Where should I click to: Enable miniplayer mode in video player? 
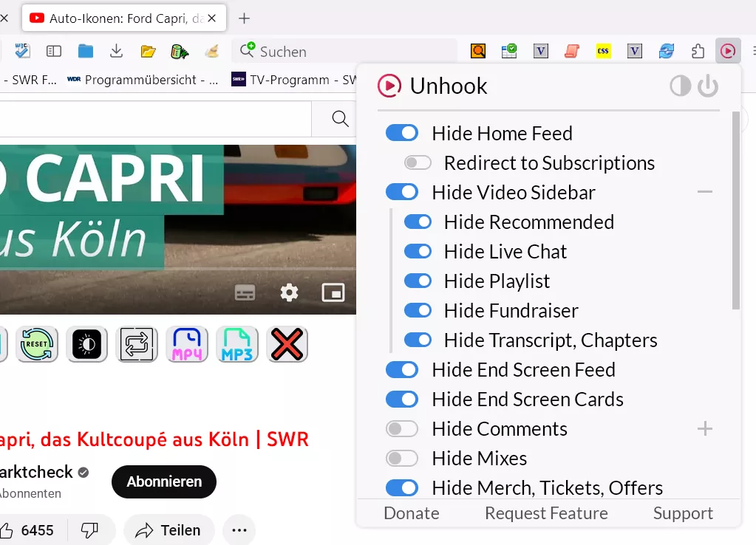[333, 292]
